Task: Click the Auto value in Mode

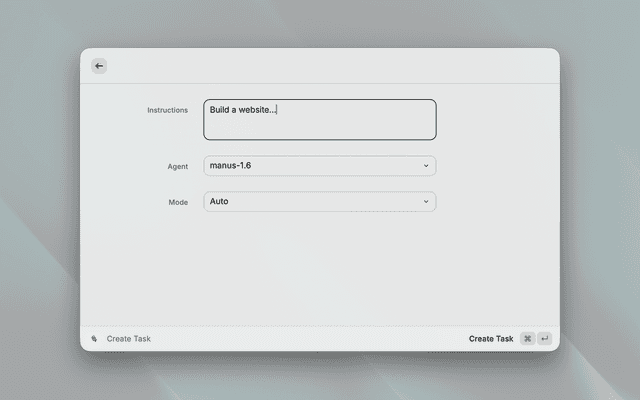Action: [219, 202]
